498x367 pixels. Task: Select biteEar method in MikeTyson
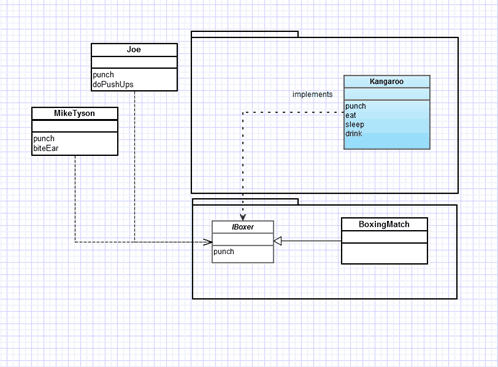point(46,148)
